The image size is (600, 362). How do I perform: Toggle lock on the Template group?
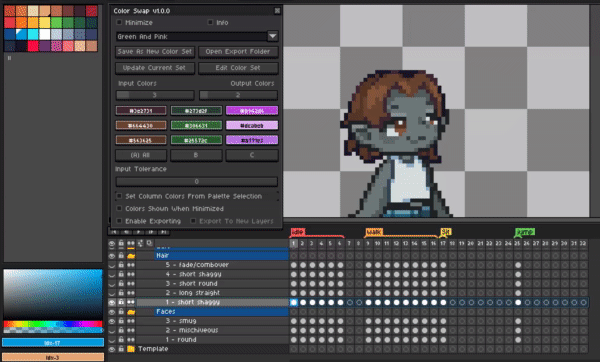121,349
